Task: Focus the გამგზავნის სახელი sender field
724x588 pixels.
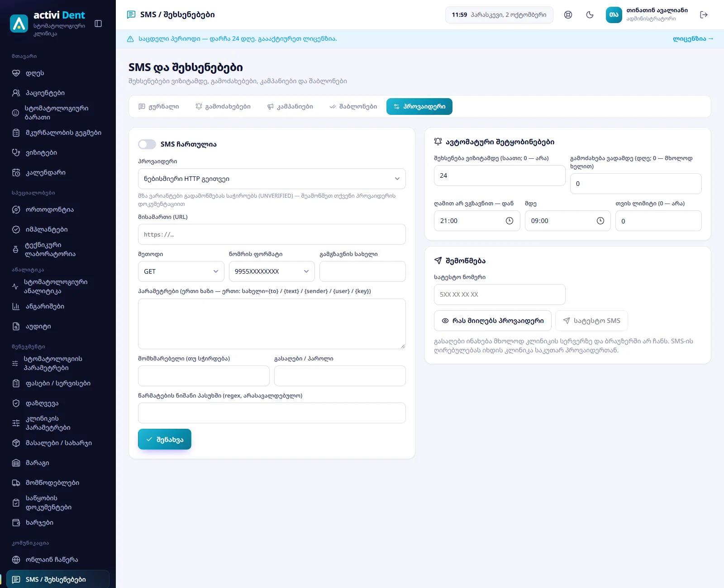Action: coord(363,271)
